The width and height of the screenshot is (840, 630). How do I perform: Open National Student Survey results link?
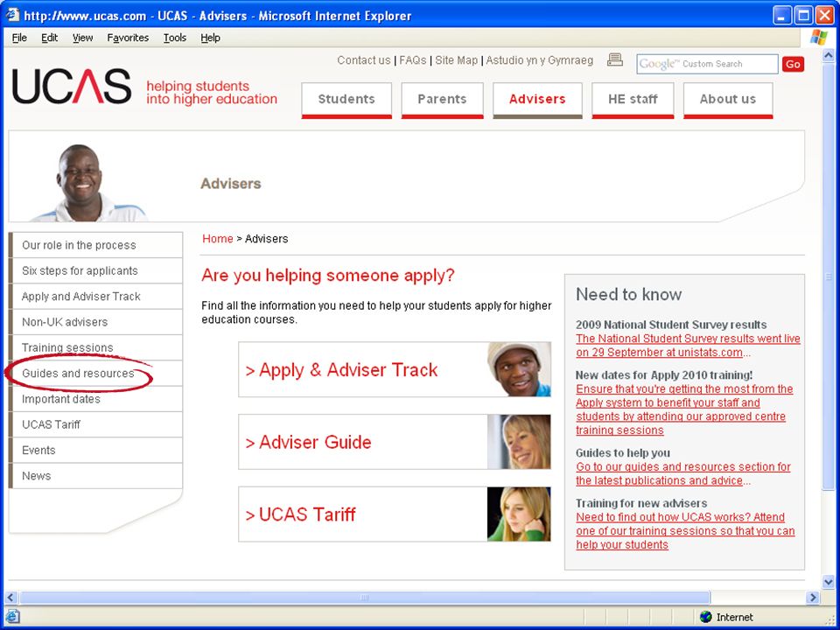point(688,346)
